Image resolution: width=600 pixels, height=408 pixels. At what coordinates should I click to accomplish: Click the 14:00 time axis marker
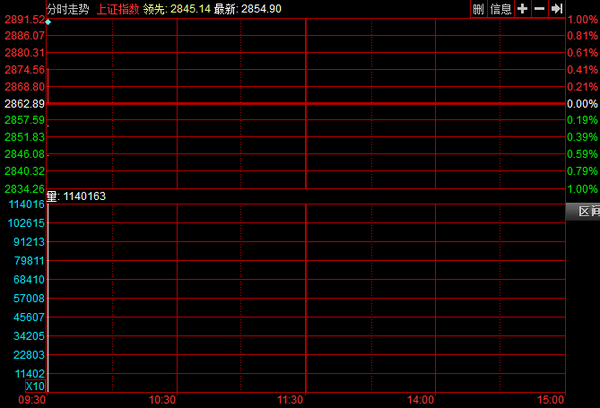point(421,400)
